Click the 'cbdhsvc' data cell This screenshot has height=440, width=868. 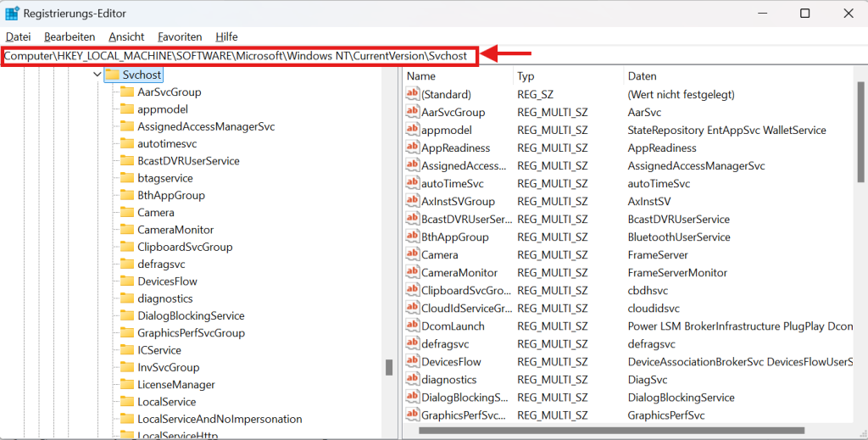click(x=648, y=290)
